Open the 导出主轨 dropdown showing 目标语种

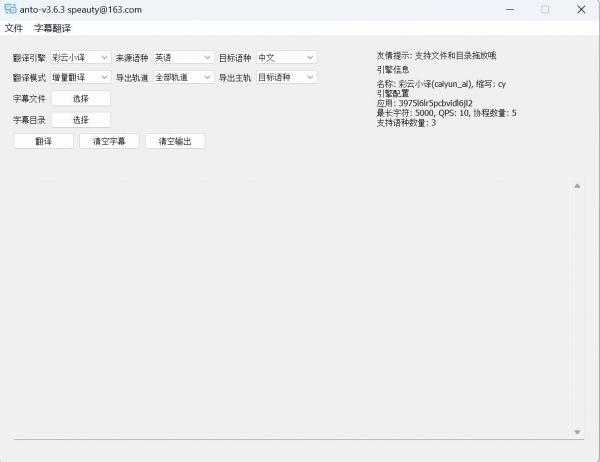coord(287,77)
